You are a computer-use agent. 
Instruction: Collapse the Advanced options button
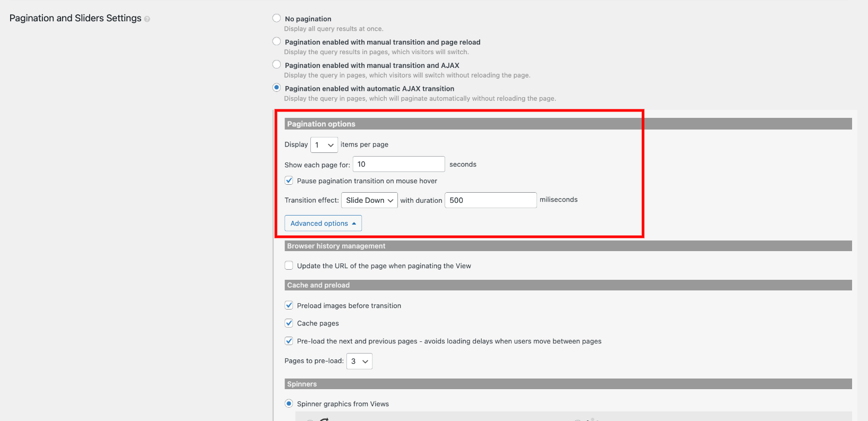pos(323,224)
